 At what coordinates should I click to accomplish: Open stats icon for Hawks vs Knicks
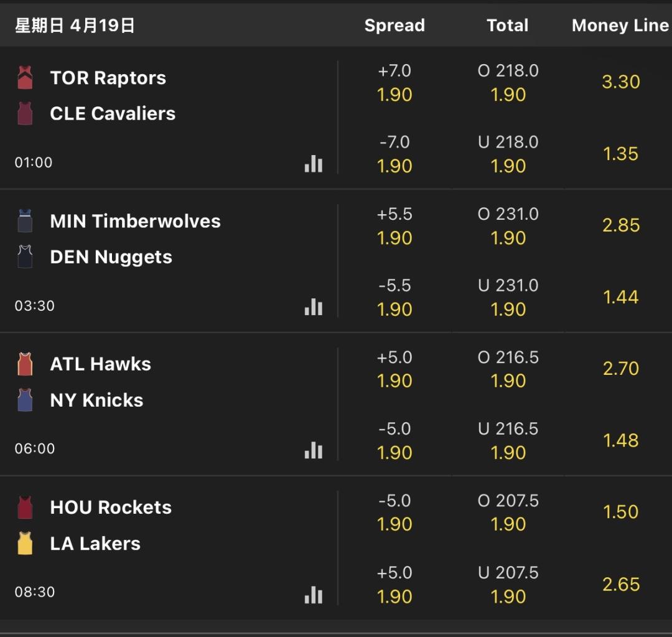[314, 450]
